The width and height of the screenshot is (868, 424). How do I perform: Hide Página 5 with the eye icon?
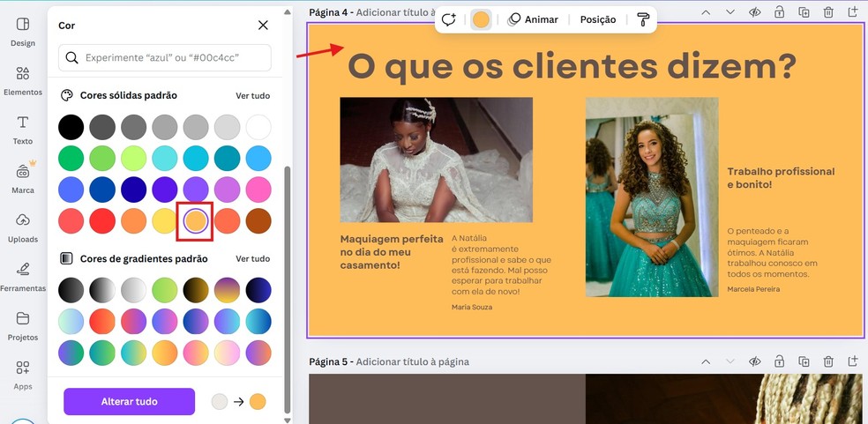[x=754, y=361]
